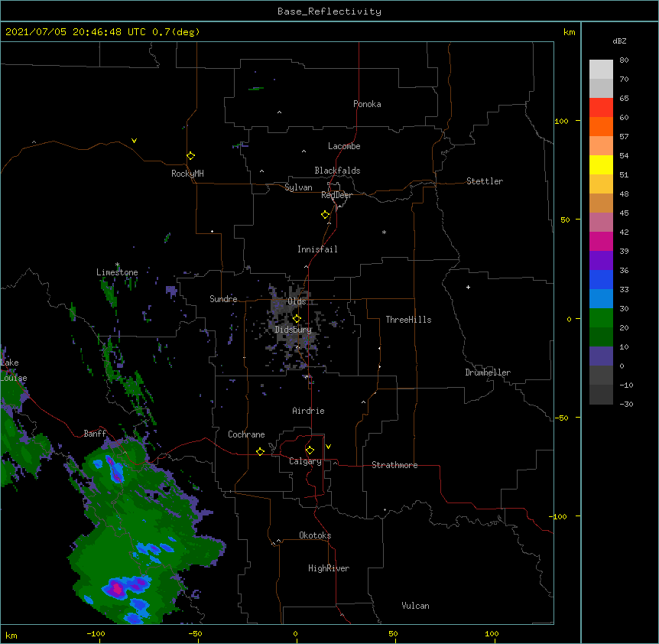
Task: Click the yellow radar site marker near Olds
Action: click(297, 318)
